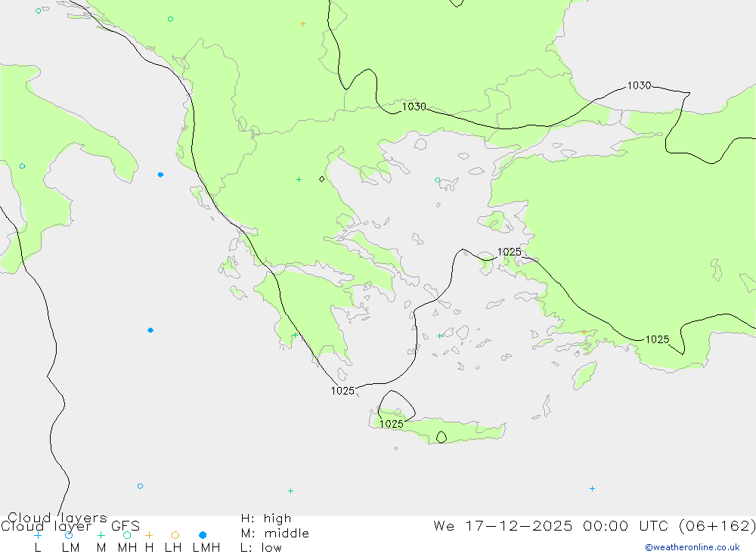Click the 'LM' legend label text

coord(70,548)
